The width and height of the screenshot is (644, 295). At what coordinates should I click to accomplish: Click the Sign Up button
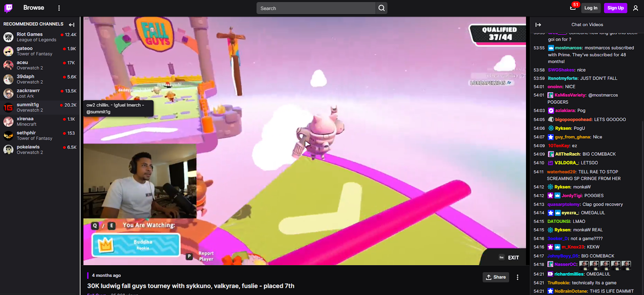tap(615, 8)
